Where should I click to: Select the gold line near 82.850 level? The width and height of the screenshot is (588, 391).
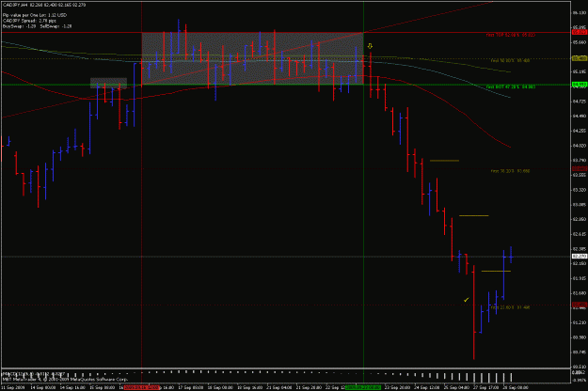[x=474, y=216]
